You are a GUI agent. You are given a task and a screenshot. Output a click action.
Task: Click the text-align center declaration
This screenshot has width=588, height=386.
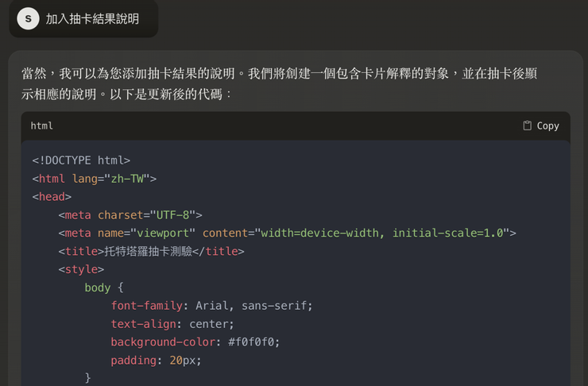pos(172,324)
